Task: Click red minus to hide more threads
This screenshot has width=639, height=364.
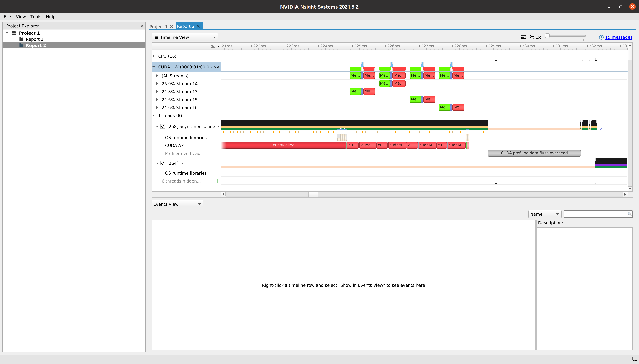Action: pyautogui.click(x=211, y=181)
